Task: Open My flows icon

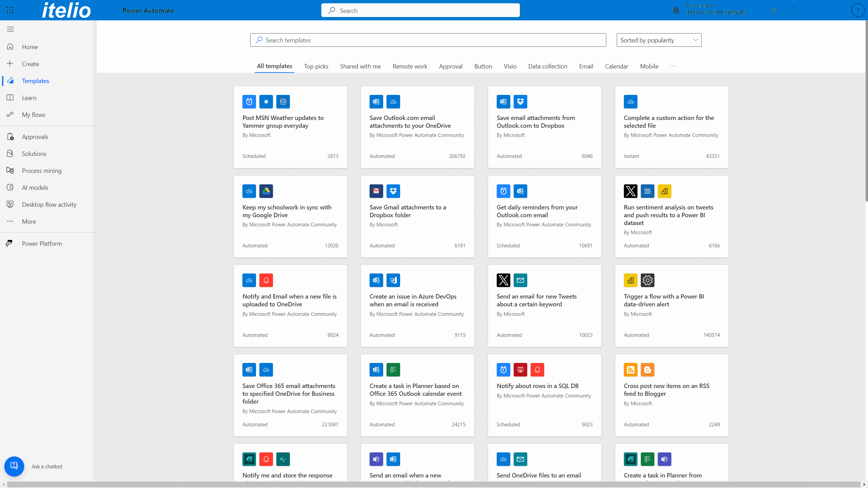Action: point(10,115)
